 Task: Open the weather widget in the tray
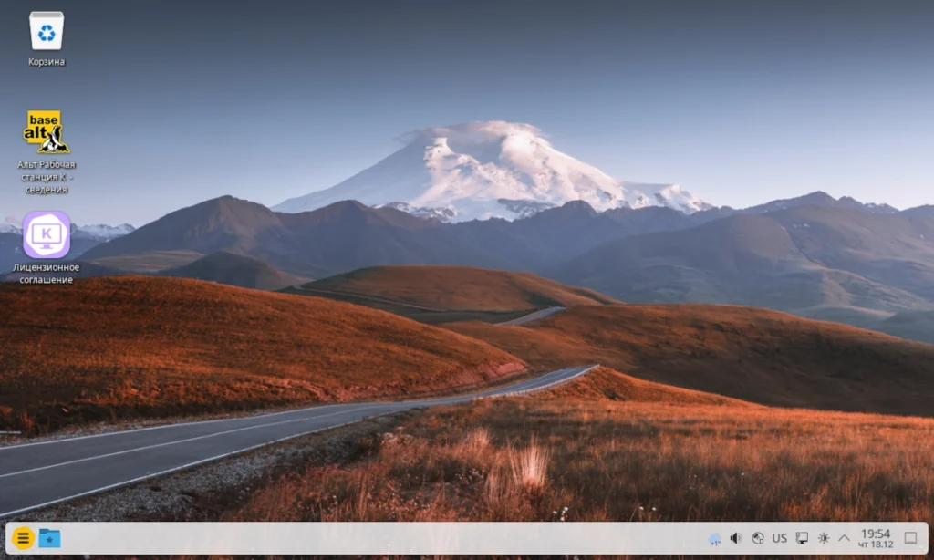click(x=714, y=539)
